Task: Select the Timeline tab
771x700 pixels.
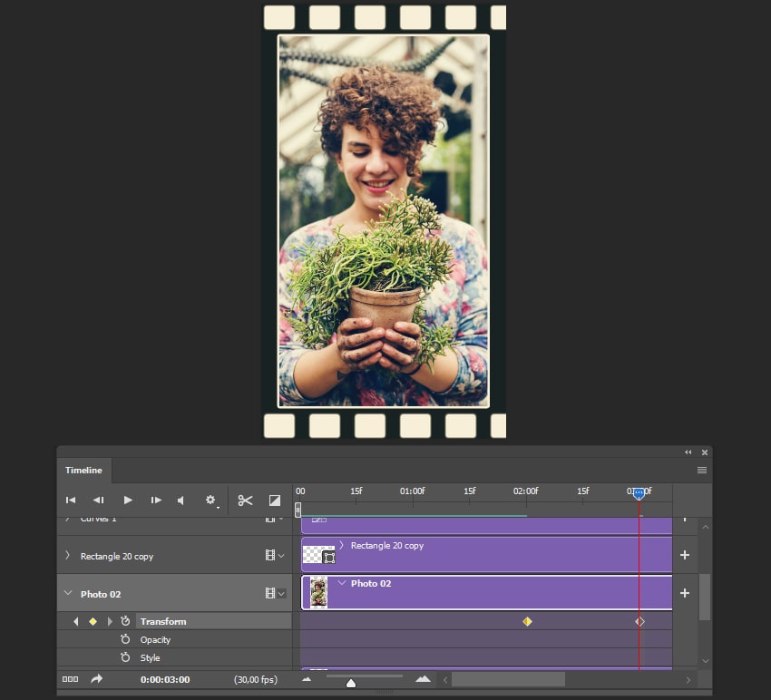Action: pyautogui.click(x=83, y=471)
